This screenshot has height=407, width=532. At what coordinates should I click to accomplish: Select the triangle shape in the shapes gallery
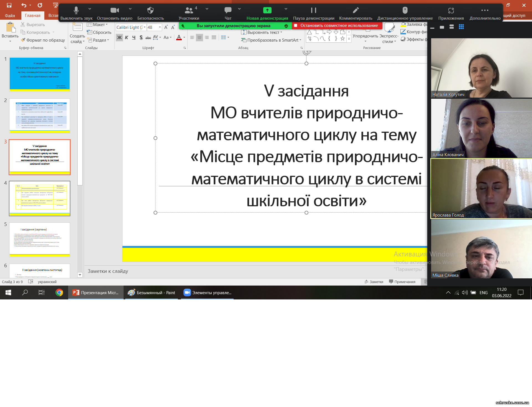coord(310,32)
